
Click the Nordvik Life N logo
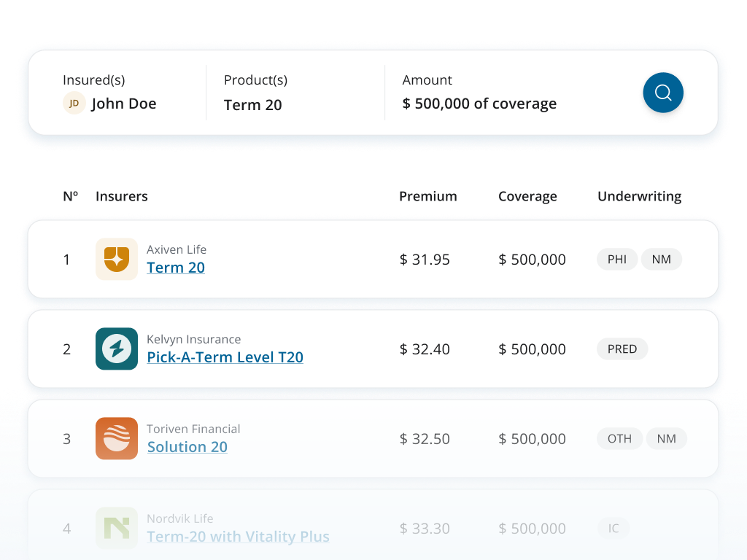point(117,528)
